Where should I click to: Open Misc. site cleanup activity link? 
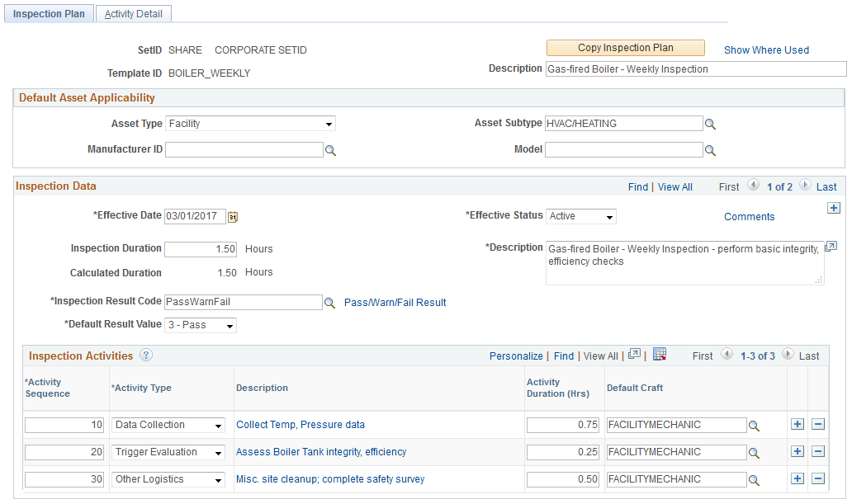tap(330, 479)
